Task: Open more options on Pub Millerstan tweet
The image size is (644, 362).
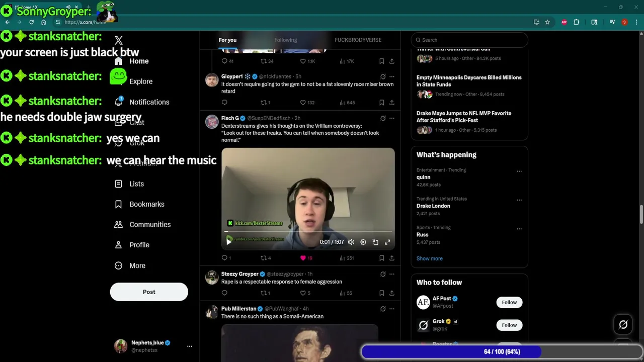Action: point(392,309)
